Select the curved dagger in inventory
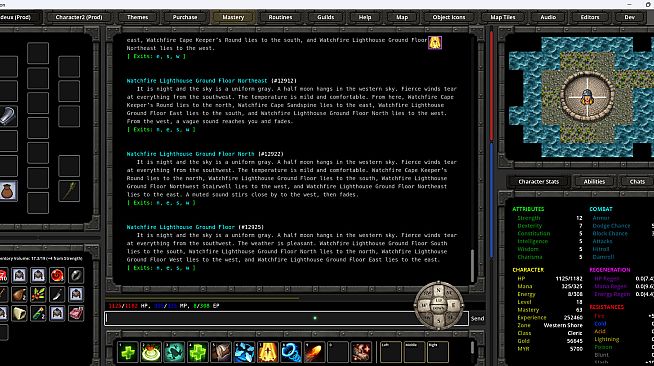 click(57, 294)
